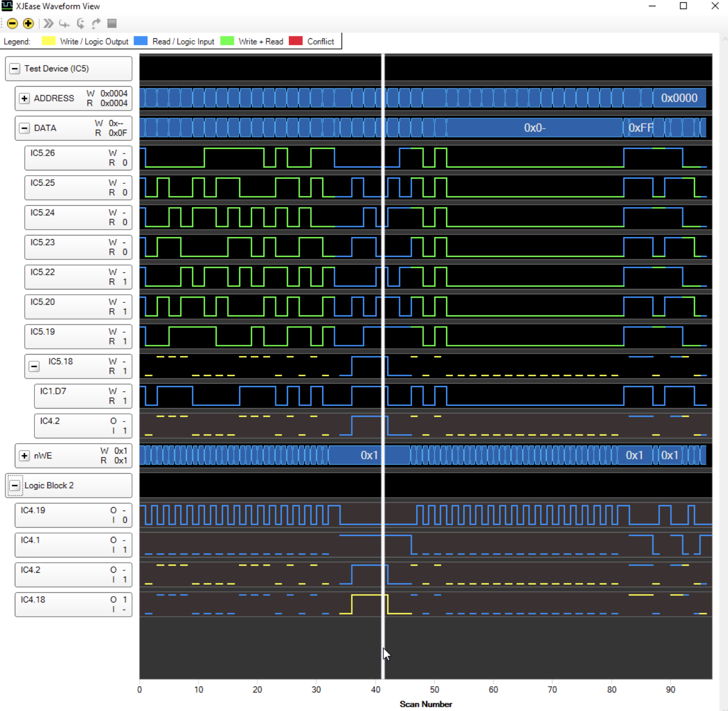Expand the ADDRESS bus signals

pyautogui.click(x=24, y=99)
